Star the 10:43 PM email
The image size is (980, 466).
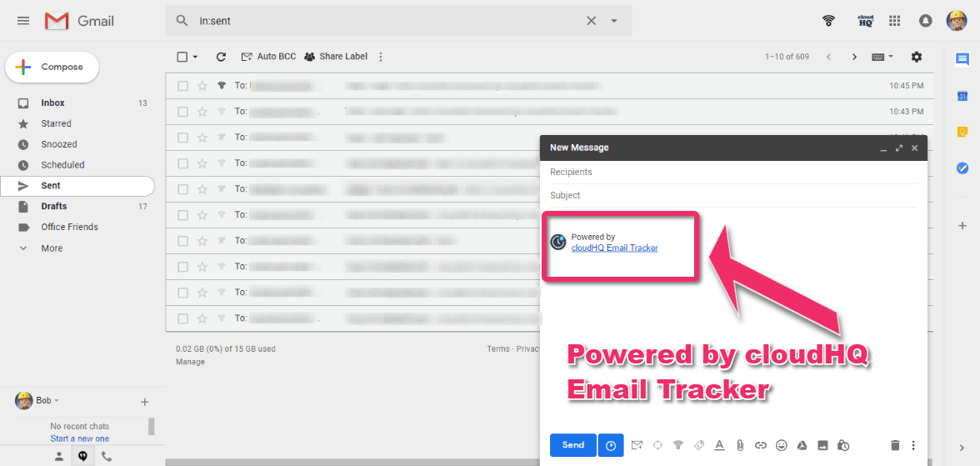202,112
